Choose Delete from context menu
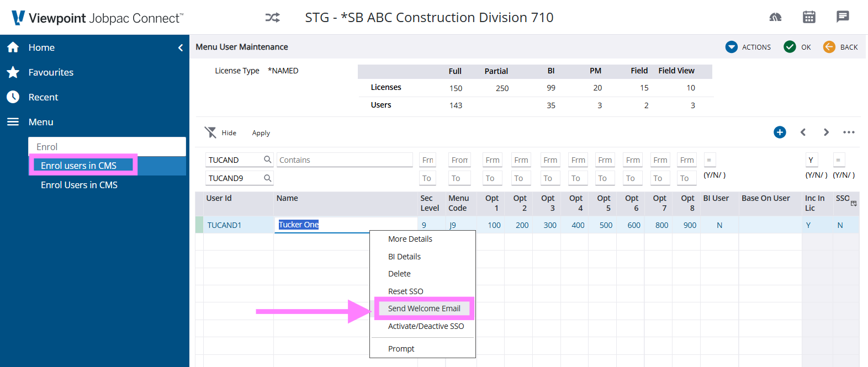Image resolution: width=868 pixels, height=367 pixels. click(399, 274)
